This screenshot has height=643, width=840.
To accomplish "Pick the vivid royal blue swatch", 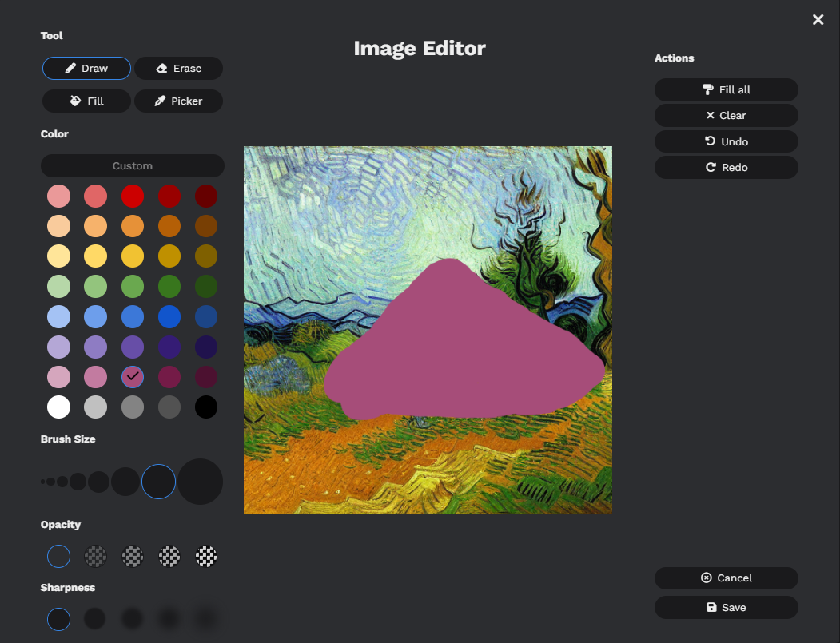I will coord(169,316).
